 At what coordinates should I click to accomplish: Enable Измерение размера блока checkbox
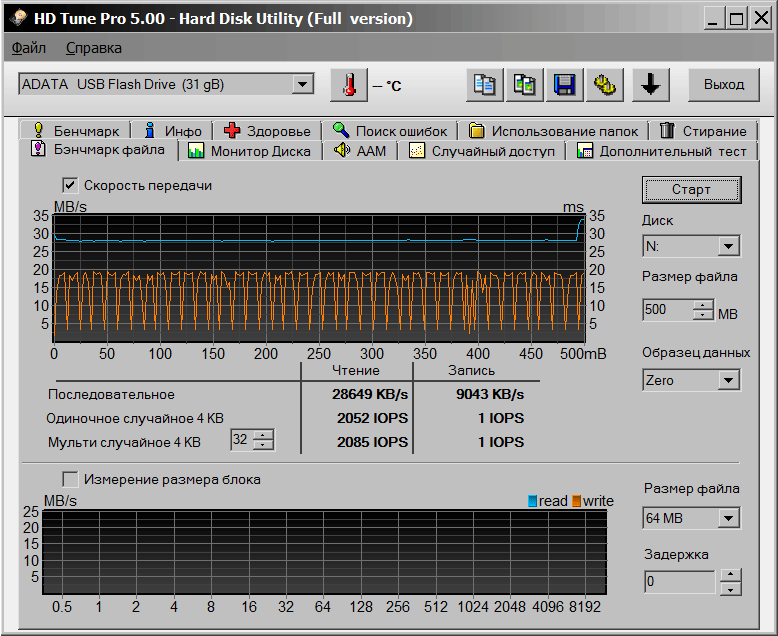pos(70,479)
